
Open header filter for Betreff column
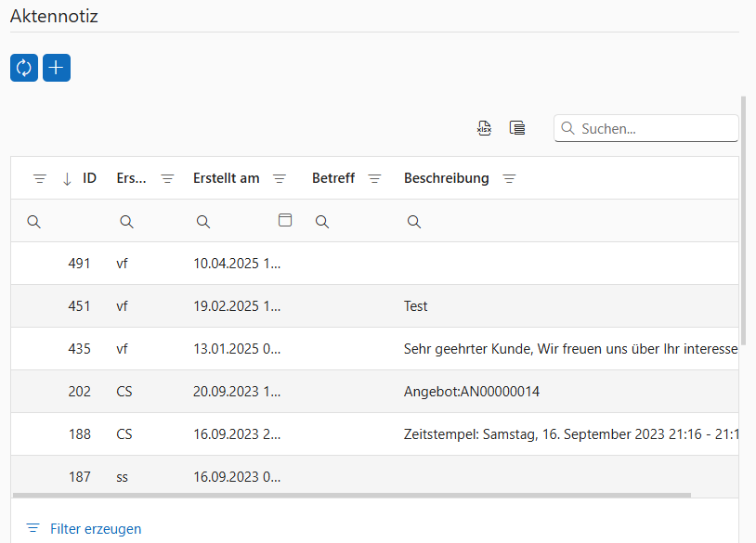pyautogui.click(x=374, y=179)
